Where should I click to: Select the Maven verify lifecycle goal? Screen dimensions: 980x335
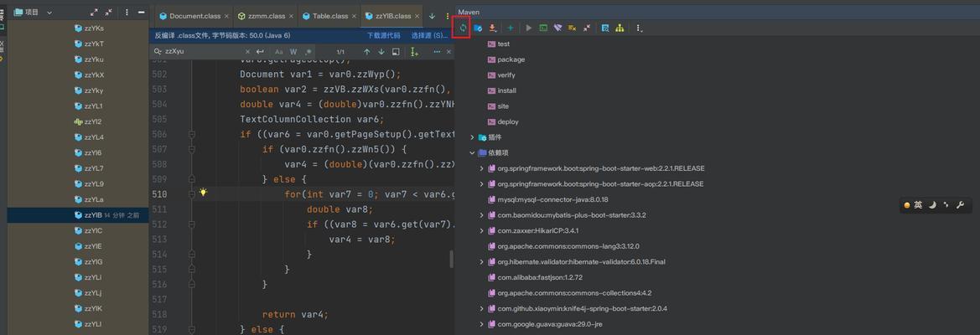(x=501, y=75)
